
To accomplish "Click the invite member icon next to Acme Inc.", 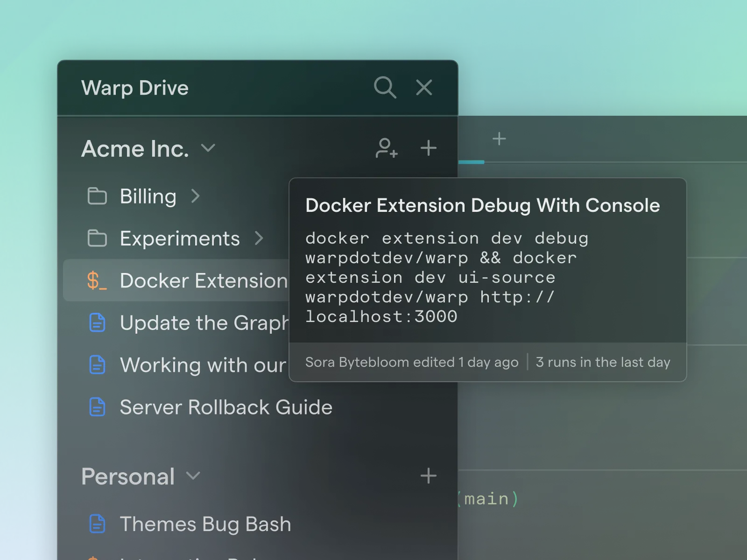I will coord(386,148).
